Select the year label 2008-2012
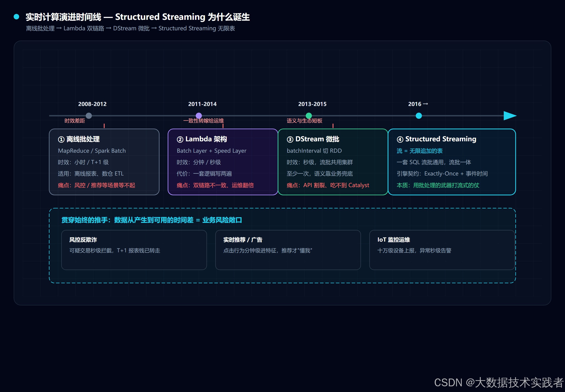The height and width of the screenshot is (392, 565). pyautogui.click(x=92, y=104)
